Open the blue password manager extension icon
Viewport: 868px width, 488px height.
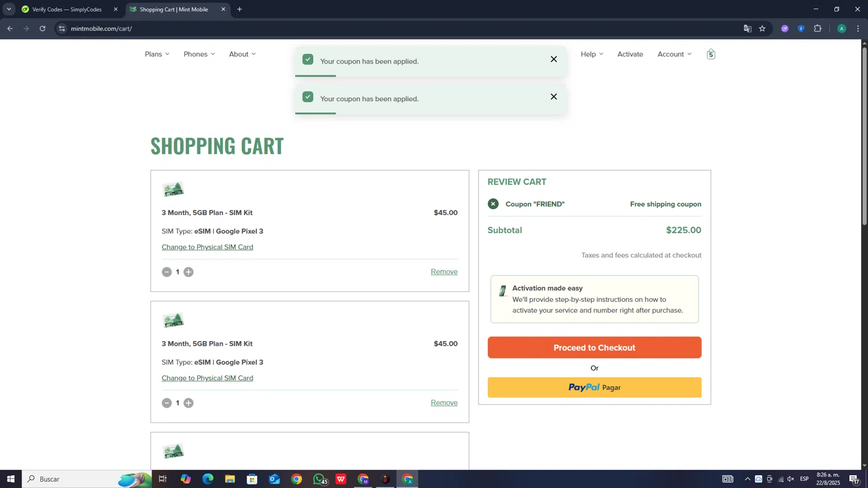[801, 28]
